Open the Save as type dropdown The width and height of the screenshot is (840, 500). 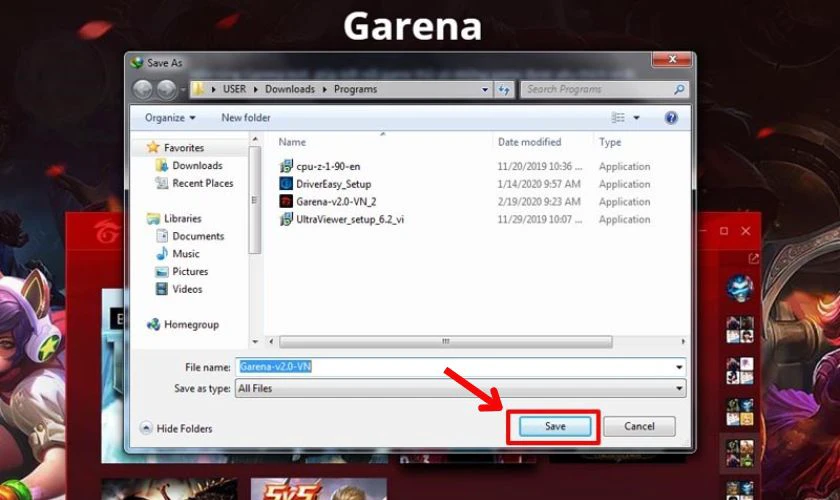point(460,389)
